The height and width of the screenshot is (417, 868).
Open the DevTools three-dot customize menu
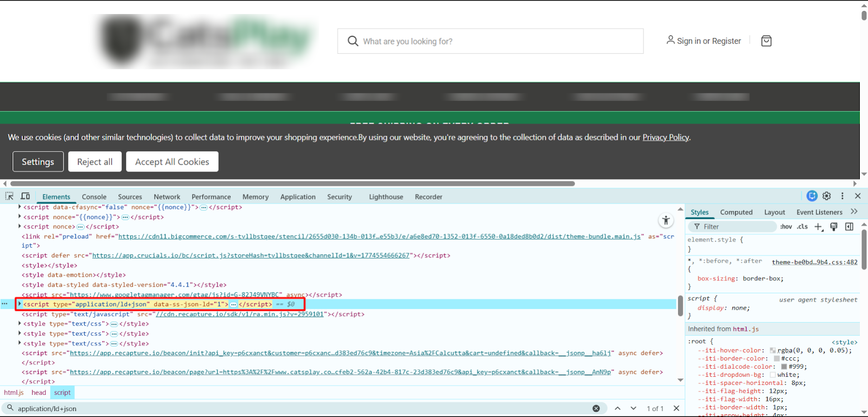click(x=843, y=196)
